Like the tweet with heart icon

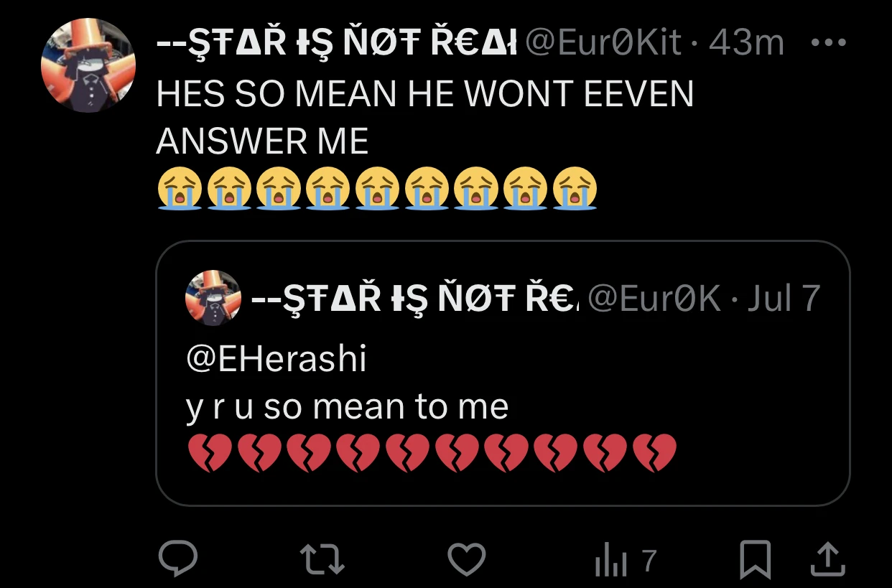[x=467, y=560]
